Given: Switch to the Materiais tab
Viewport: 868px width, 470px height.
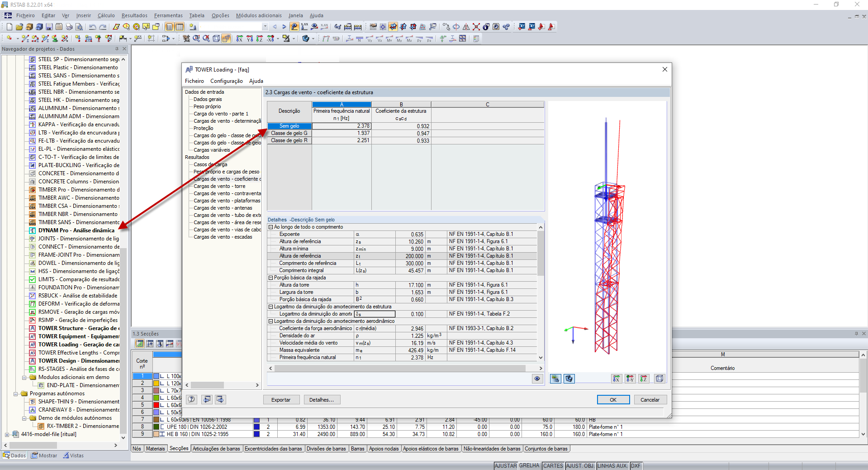Looking at the screenshot, I should 155,449.
